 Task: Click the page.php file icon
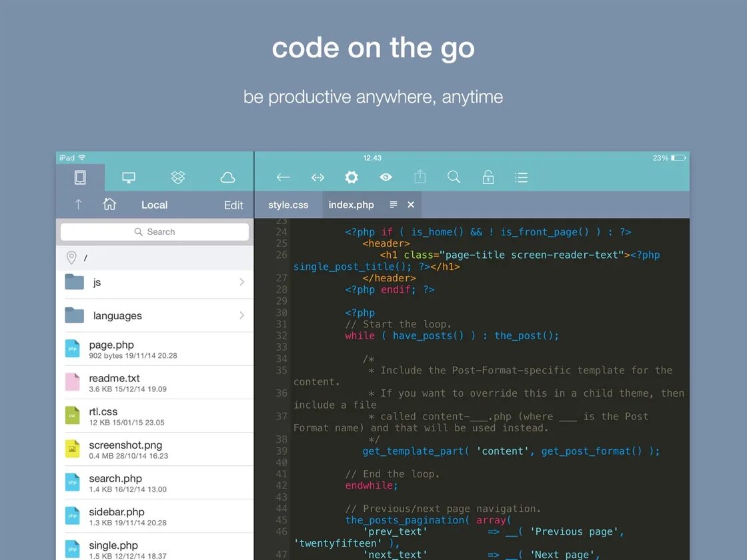[73, 349]
